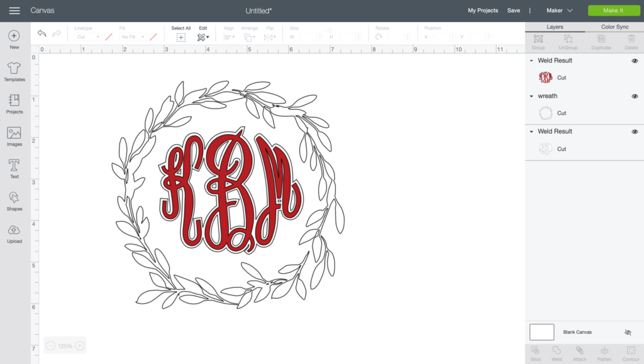Hide the top Weld Result layer
Screen dimensions: 644x364
click(635, 61)
